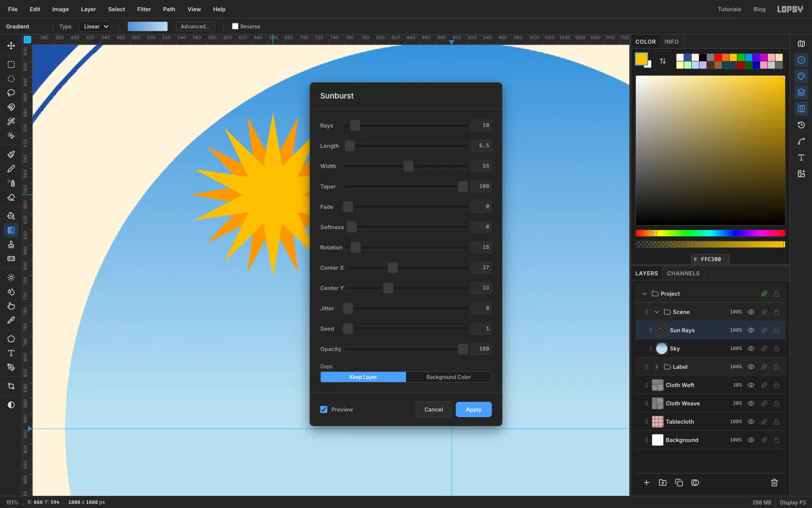The width and height of the screenshot is (812, 508).
Task: Collapse the Scene folder
Action: [657, 312]
